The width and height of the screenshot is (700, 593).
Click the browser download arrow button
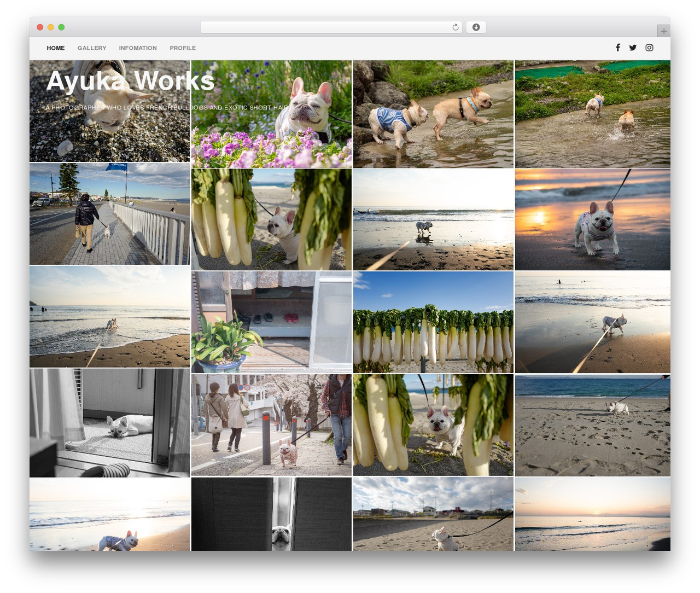[x=476, y=27]
